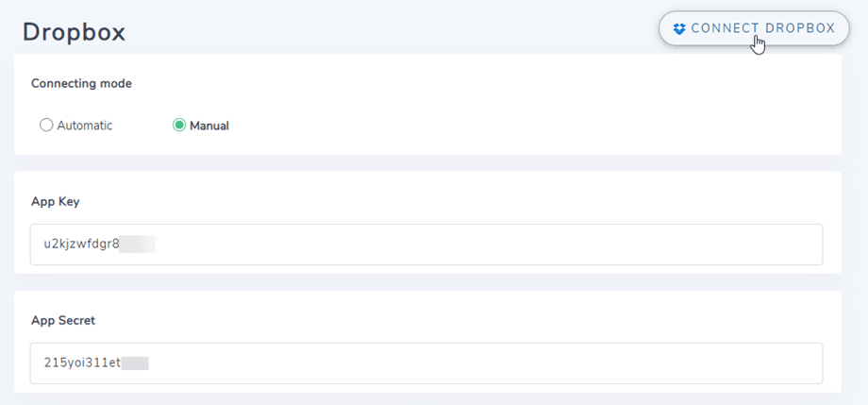Click the Dropbox logo icon in the button
This screenshot has height=405, width=868.
[679, 28]
